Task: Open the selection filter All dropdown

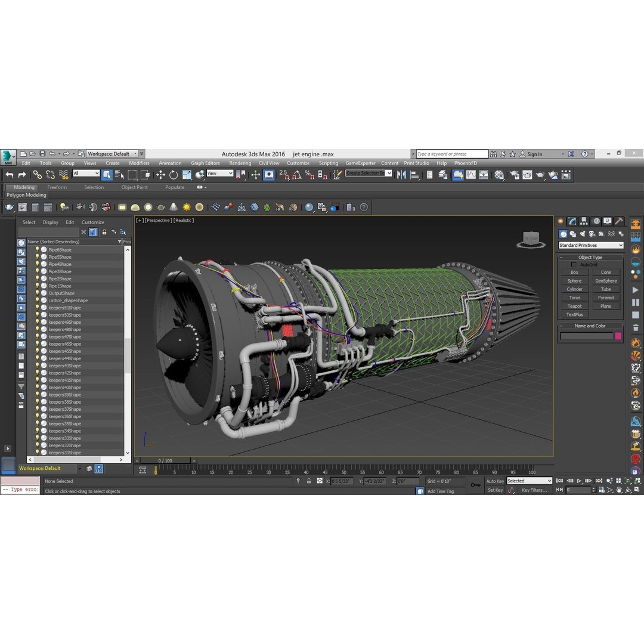Action: [86, 174]
